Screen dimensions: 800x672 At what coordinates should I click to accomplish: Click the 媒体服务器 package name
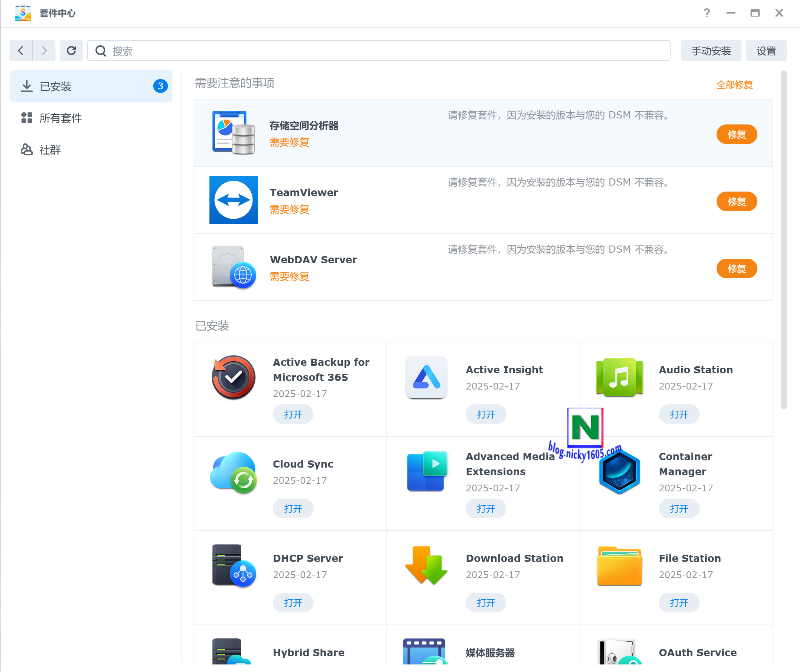point(490,652)
